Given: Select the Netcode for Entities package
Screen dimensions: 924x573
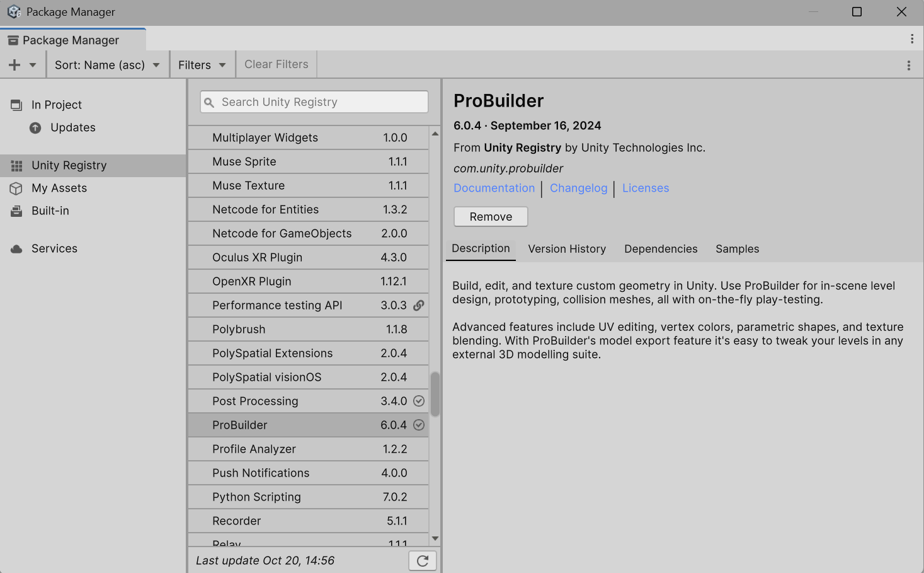Looking at the screenshot, I should pos(308,209).
